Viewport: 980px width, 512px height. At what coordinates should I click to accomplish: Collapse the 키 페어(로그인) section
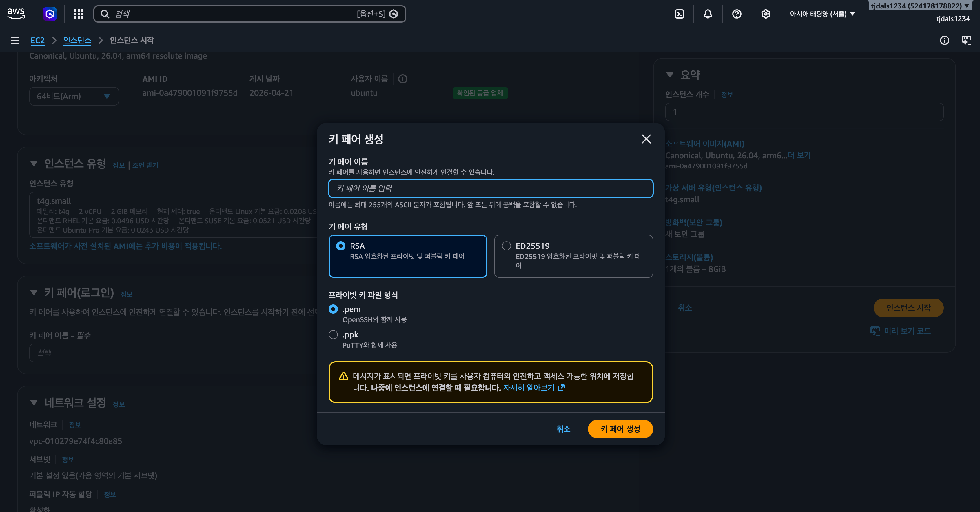(x=34, y=292)
